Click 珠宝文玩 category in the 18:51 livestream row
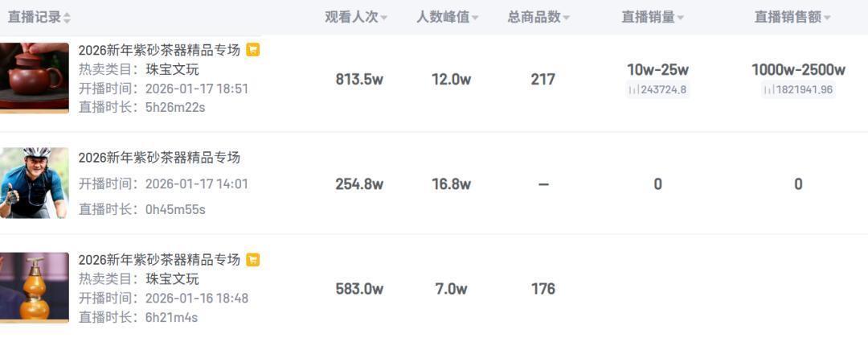 pos(172,69)
